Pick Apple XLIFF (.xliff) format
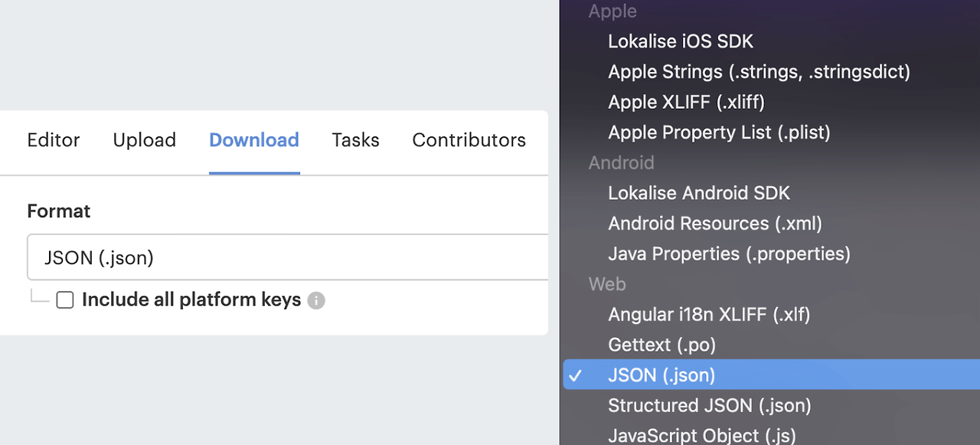This screenshot has height=445, width=980. tap(686, 102)
